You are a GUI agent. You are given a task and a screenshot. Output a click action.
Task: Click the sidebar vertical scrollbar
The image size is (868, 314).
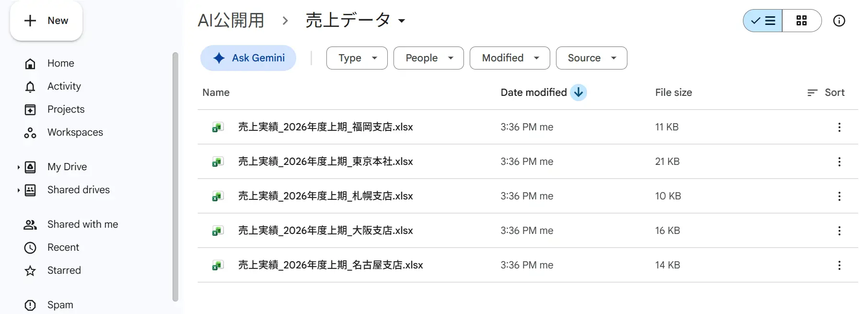[x=175, y=177]
